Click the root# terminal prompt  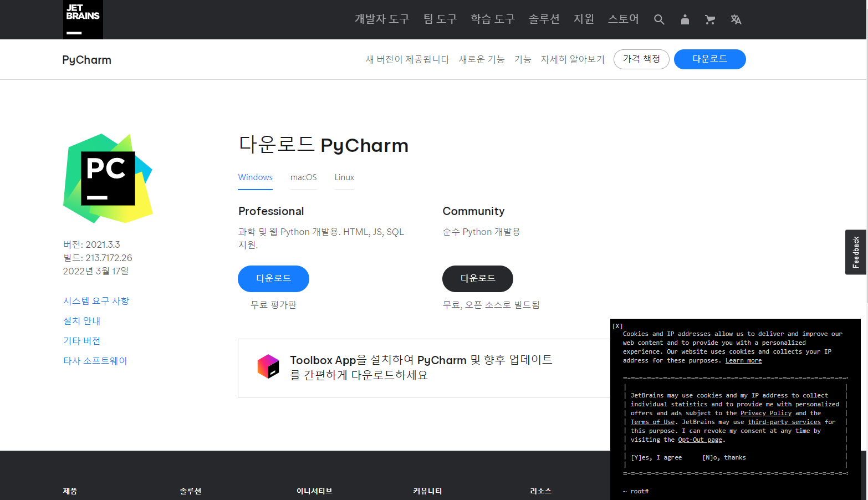(x=636, y=492)
